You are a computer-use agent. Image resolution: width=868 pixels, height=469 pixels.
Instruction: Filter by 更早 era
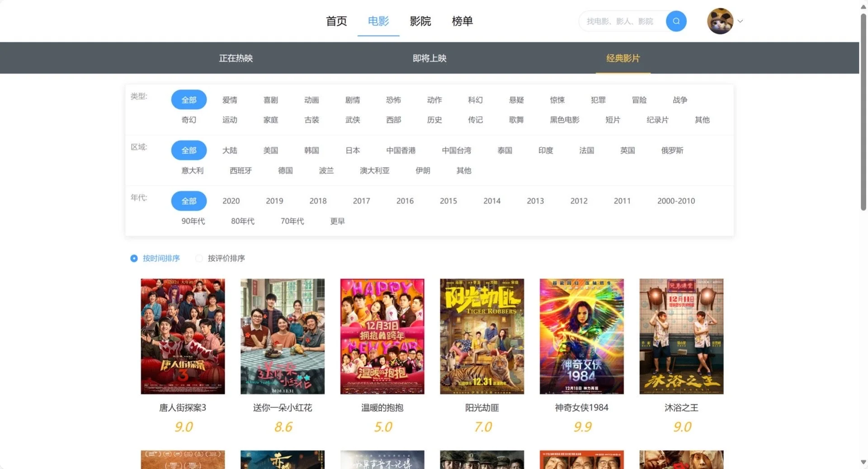pos(338,221)
